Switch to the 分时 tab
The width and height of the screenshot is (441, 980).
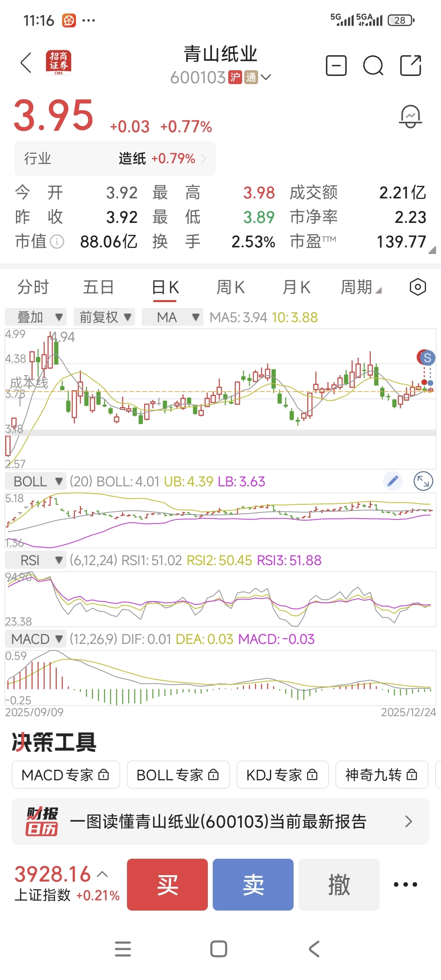tap(33, 287)
